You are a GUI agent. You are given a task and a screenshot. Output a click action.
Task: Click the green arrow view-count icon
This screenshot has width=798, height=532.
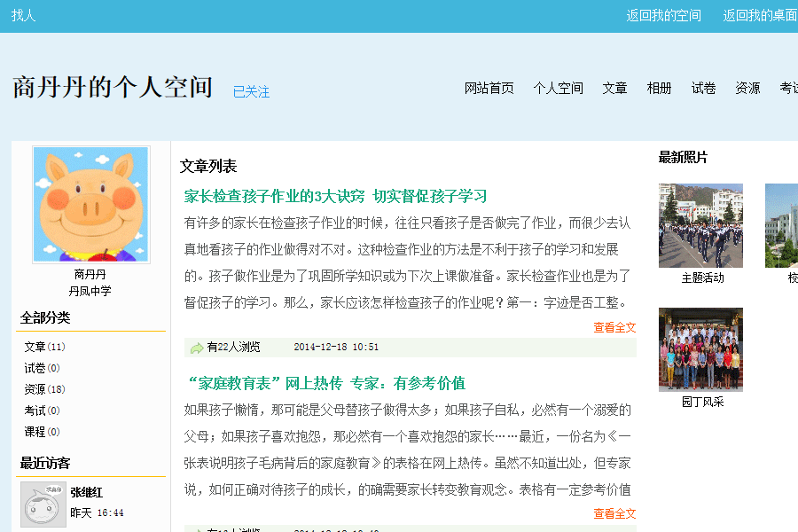(x=197, y=348)
